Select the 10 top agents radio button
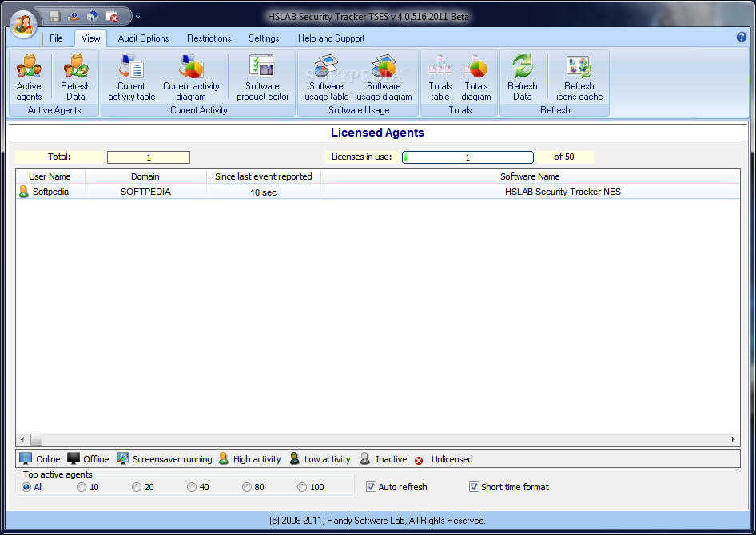The width and height of the screenshot is (756, 535). point(82,487)
